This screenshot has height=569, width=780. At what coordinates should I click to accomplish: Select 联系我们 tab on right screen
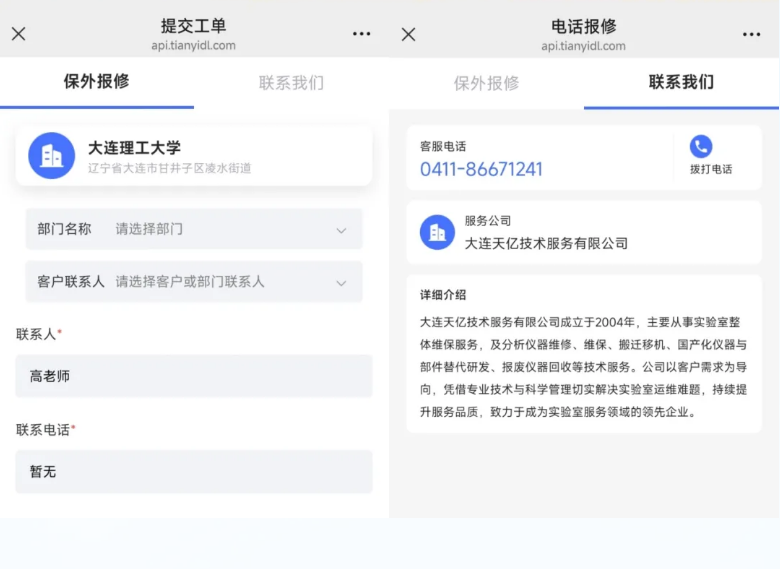(681, 82)
